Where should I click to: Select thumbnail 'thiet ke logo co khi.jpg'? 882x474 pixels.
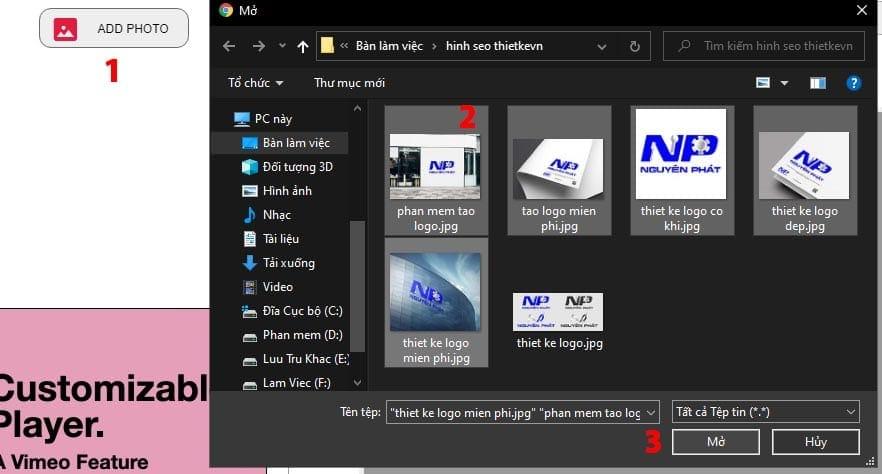(681, 170)
